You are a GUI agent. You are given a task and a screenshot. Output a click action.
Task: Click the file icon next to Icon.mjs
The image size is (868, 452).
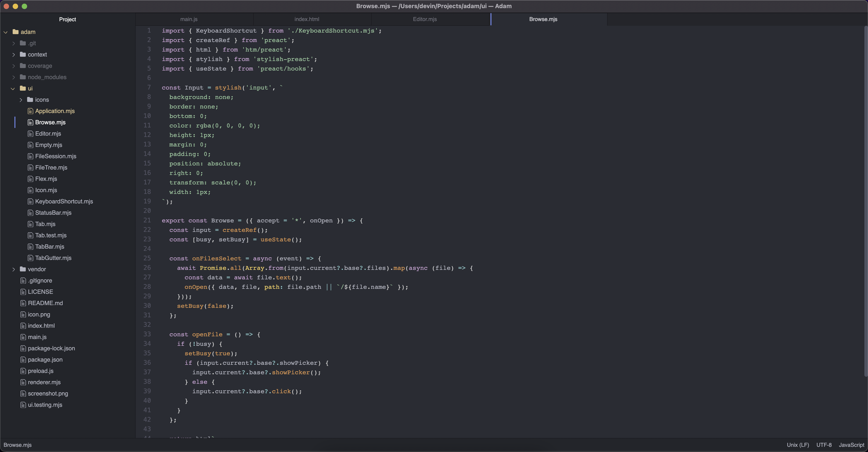pyautogui.click(x=30, y=190)
